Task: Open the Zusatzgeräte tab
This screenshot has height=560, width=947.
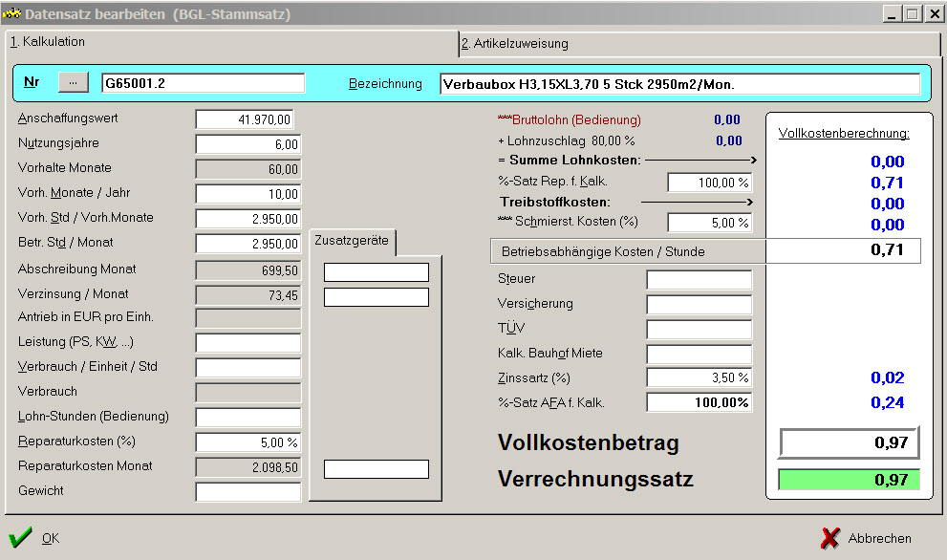Action: pyautogui.click(x=352, y=241)
